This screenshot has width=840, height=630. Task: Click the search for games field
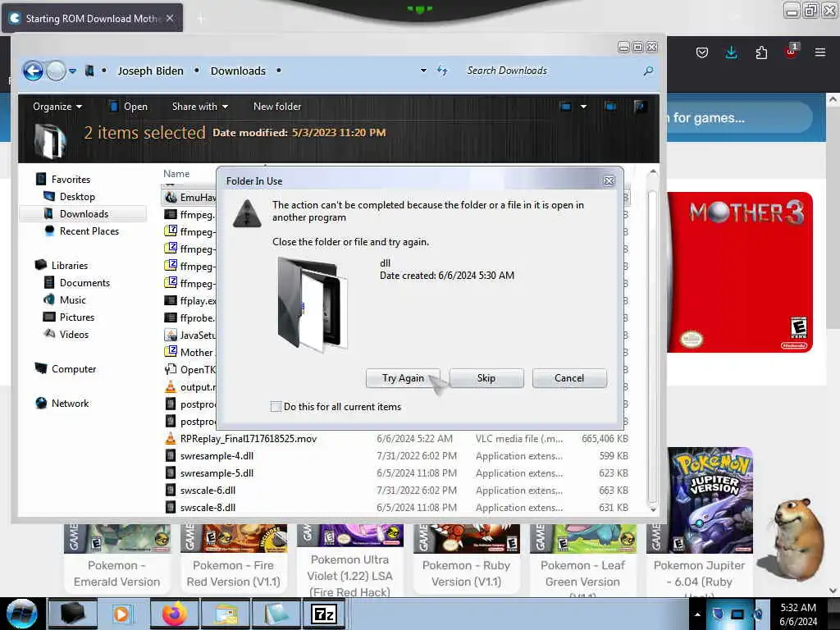pos(739,117)
